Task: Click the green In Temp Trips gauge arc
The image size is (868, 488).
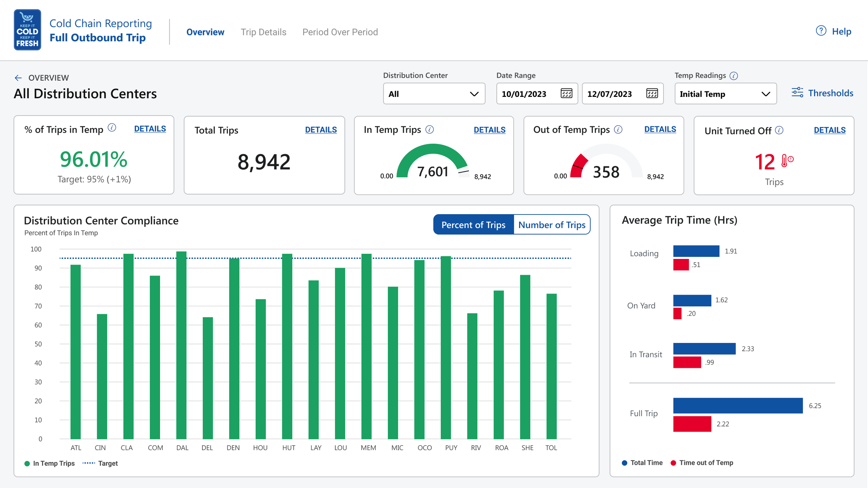Action: pos(433,149)
